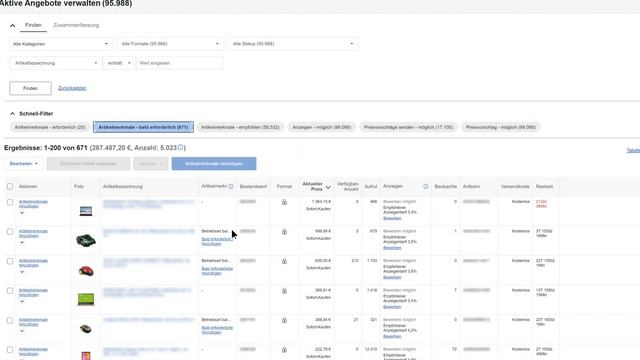The image size is (640, 360).
Task: Toggle filter Artikelmerkmale - bald erforderlich (671)
Action: [143, 127]
